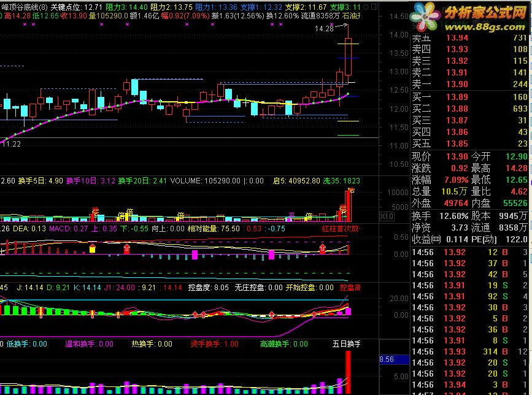Click the diamond icon beside 支撑3
The height and width of the screenshot is (395, 532).
[366, 7]
